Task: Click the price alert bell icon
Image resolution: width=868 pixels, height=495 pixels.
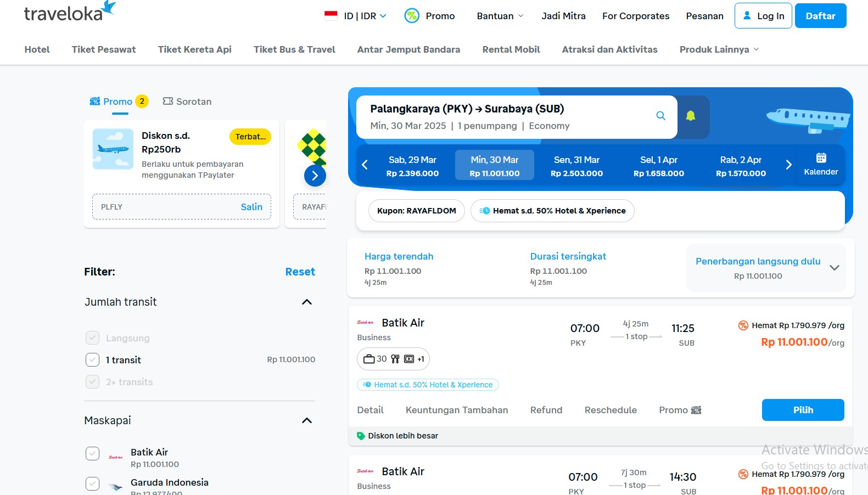Action: coord(691,116)
